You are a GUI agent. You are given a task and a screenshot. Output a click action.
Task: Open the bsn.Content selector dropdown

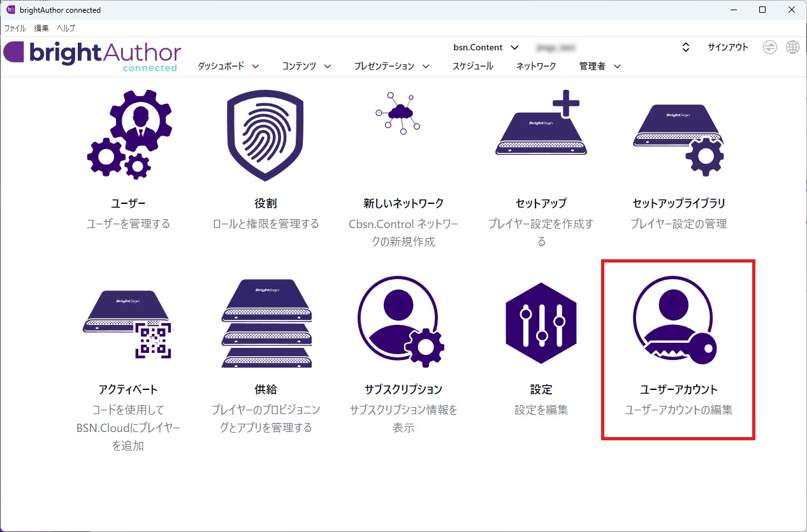coord(486,47)
